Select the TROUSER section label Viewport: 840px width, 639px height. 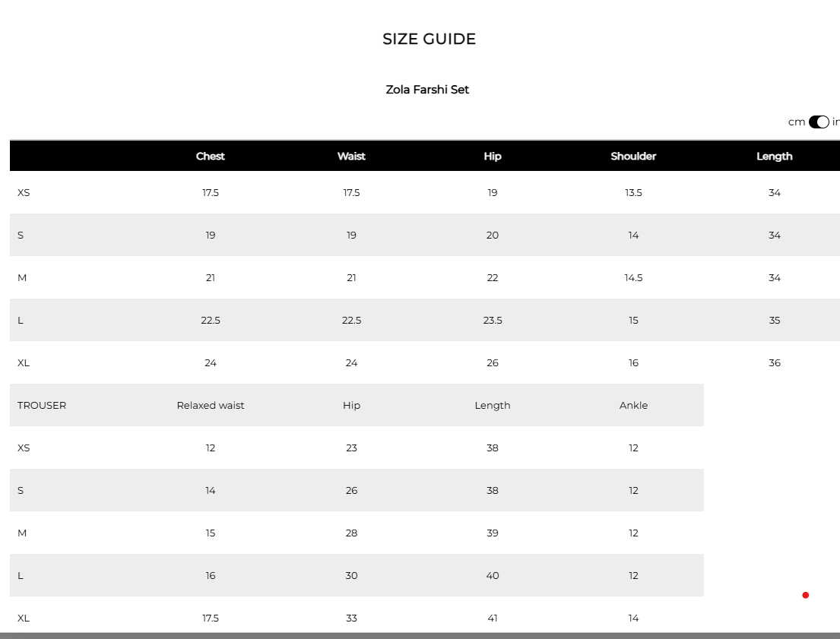pyautogui.click(x=42, y=406)
